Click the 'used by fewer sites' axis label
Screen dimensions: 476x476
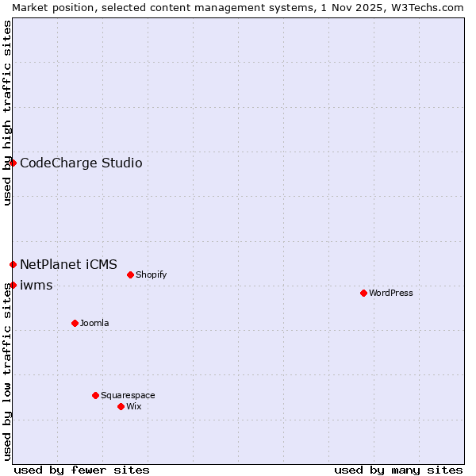click(82, 470)
